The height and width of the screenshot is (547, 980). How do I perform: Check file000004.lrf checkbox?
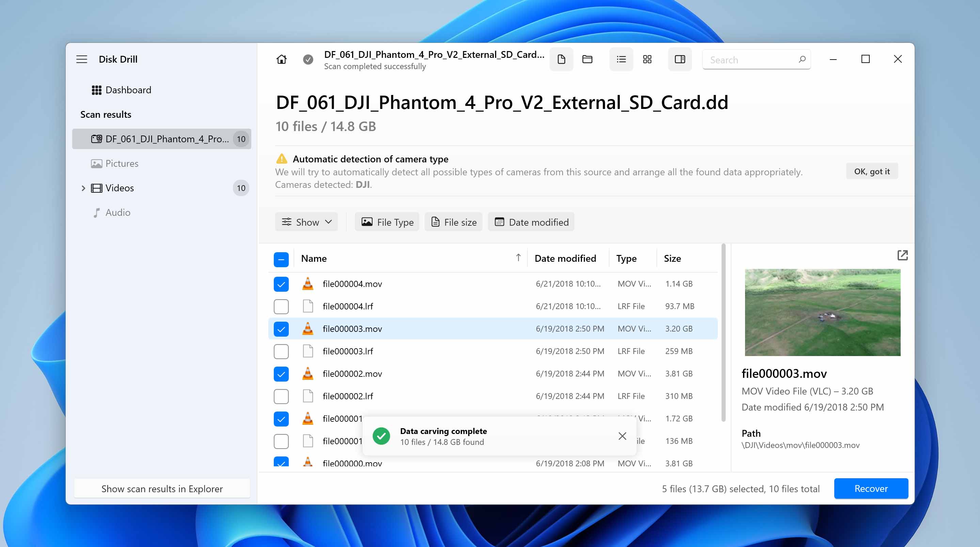[x=281, y=307]
